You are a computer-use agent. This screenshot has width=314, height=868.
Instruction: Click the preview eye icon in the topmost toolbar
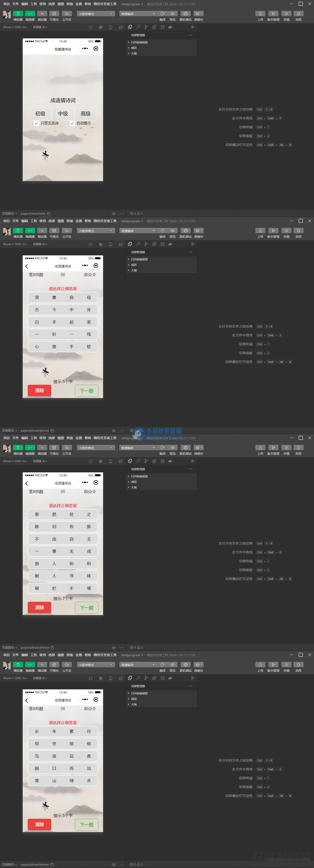tap(173, 14)
